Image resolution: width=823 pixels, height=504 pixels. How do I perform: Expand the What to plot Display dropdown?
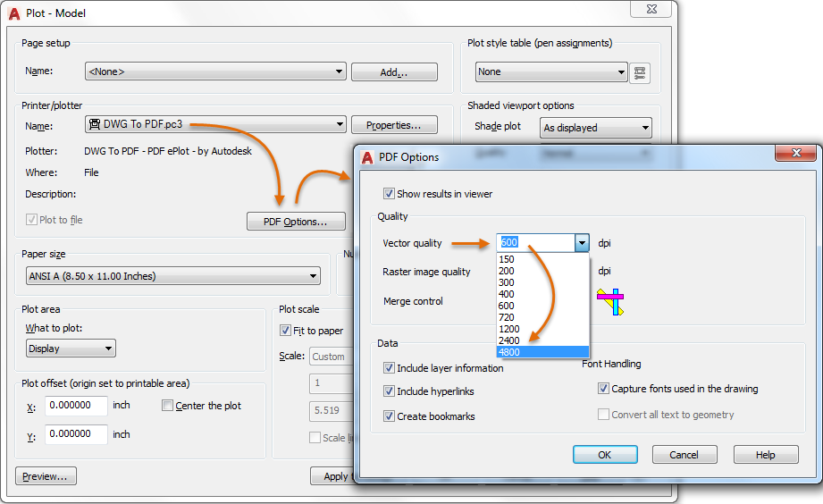coord(71,349)
